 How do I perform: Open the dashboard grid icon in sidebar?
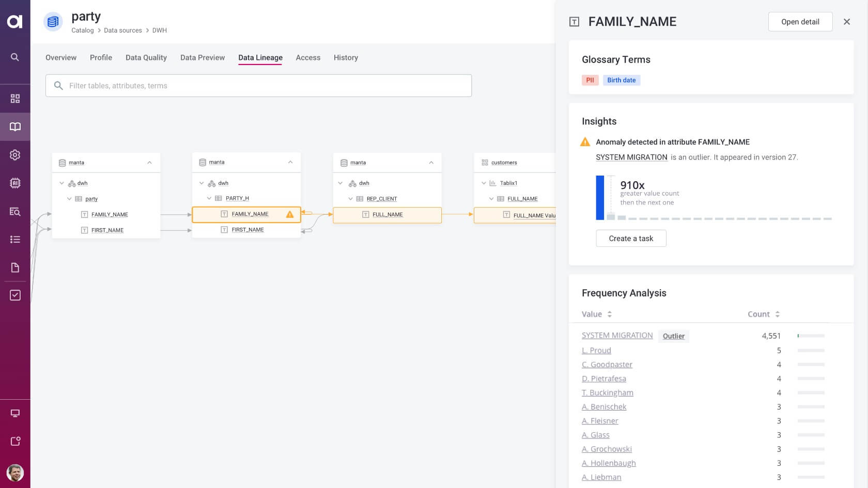(15, 98)
